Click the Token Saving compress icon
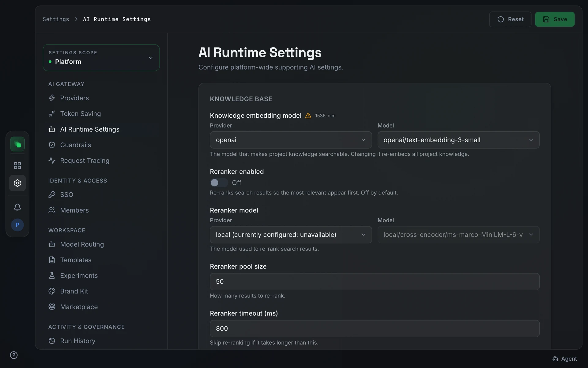 click(52, 114)
